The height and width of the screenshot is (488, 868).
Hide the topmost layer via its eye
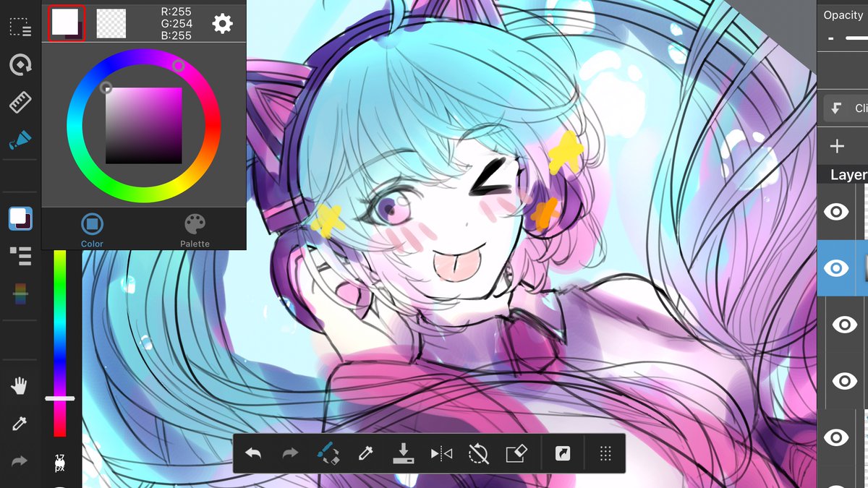coord(837,212)
